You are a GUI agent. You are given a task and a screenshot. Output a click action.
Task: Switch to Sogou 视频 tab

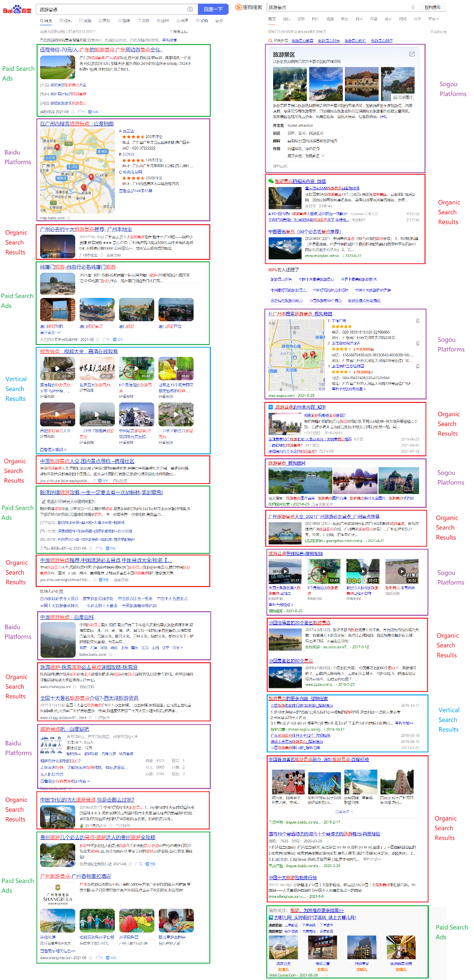coord(330,19)
